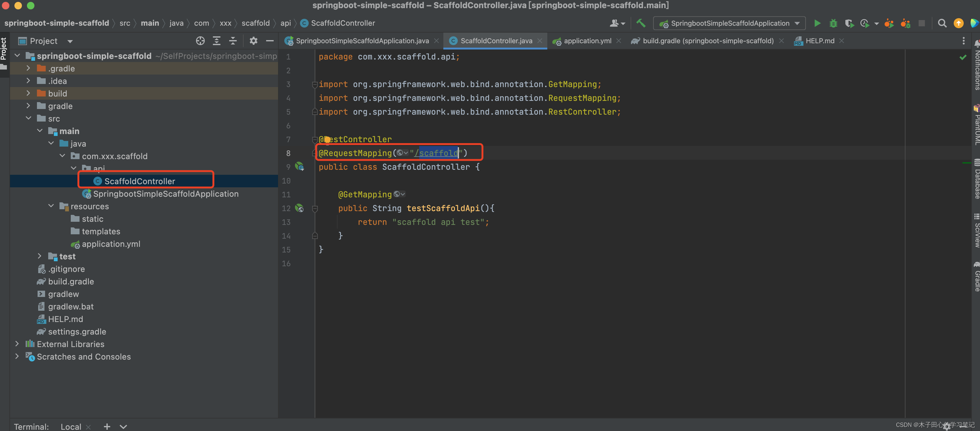Run with Coverage shield icon

(x=849, y=23)
